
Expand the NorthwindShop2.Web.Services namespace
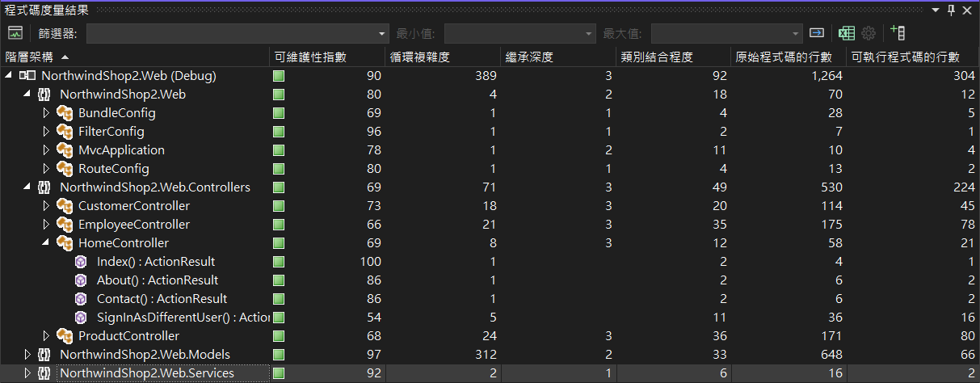coord(27,373)
